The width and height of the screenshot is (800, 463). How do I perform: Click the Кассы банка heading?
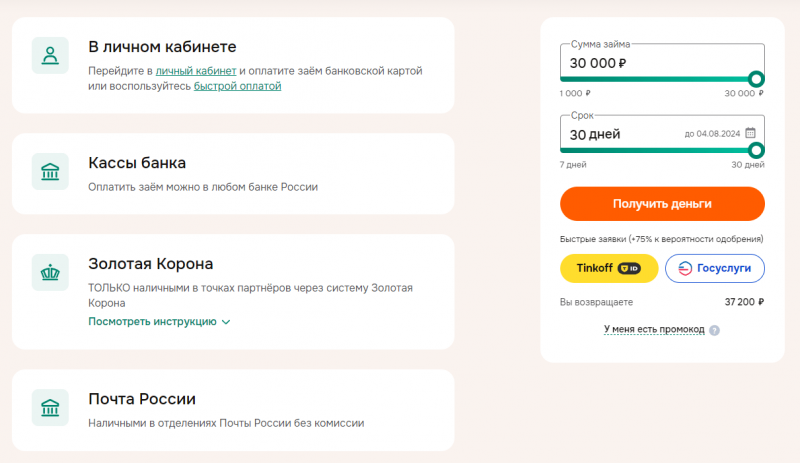137,162
